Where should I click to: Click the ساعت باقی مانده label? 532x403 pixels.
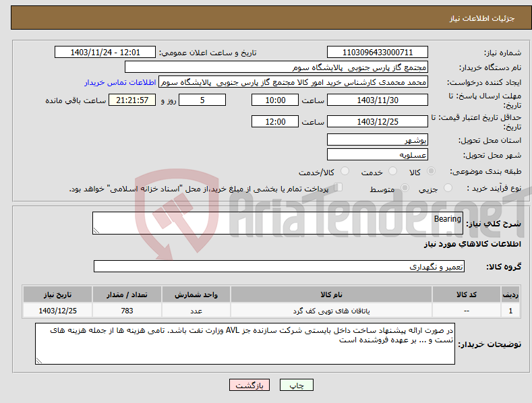76,100
